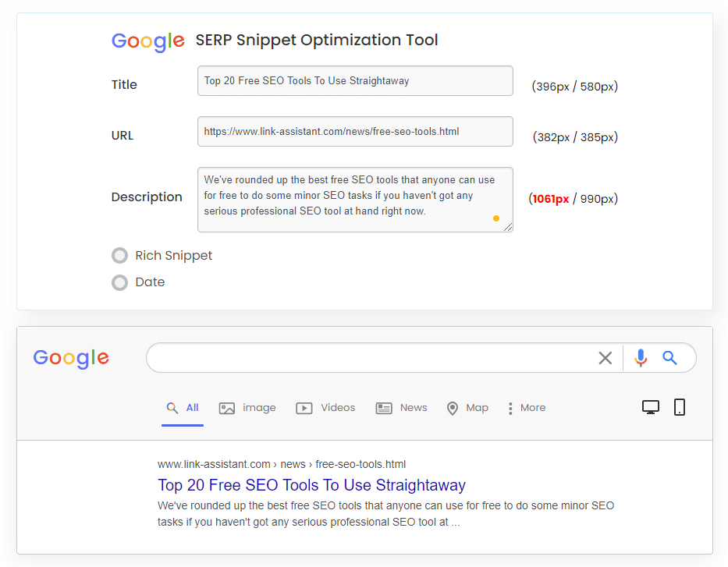
Task: Click the description box resize handle
Action: pyautogui.click(x=508, y=227)
